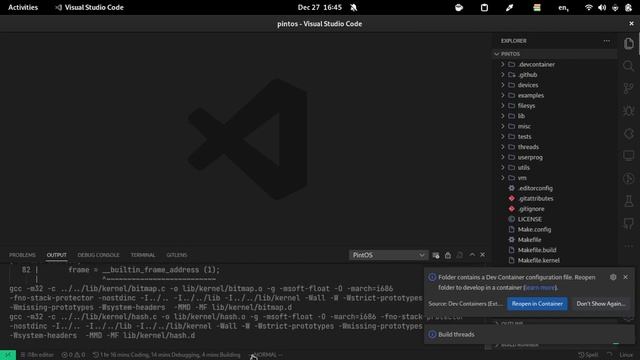Click the Linux status bar entry
Viewport: 640px width, 360px height.
click(626, 355)
